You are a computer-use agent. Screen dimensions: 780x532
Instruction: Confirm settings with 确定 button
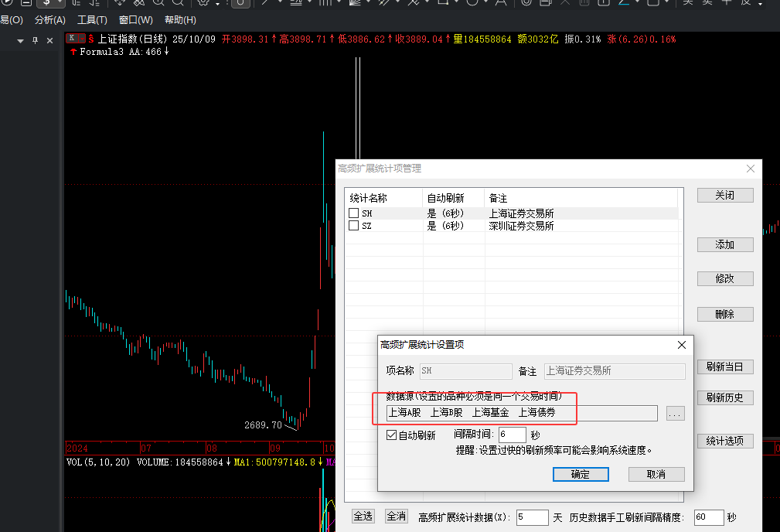581,474
